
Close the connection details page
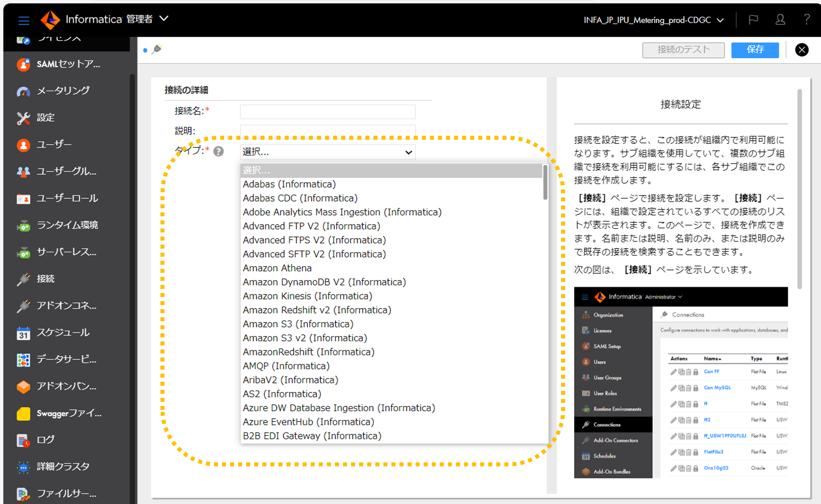pyautogui.click(x=802, y=50)
